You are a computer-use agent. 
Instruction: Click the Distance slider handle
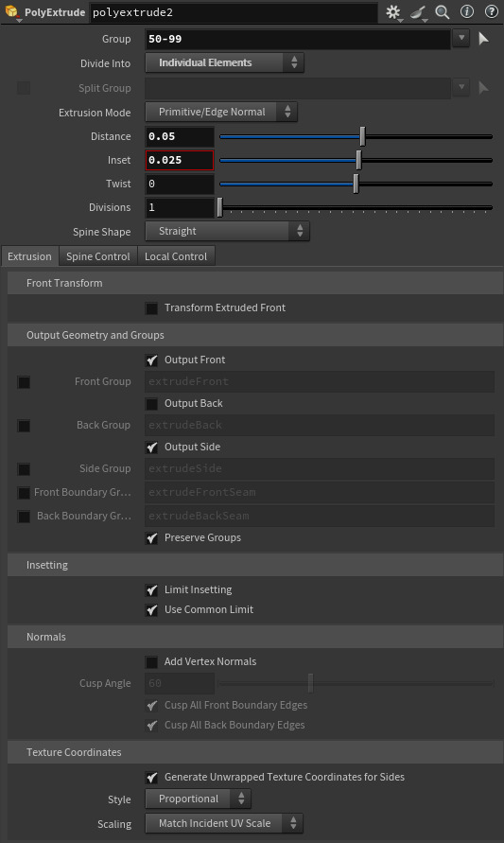(x=363, y=136)
